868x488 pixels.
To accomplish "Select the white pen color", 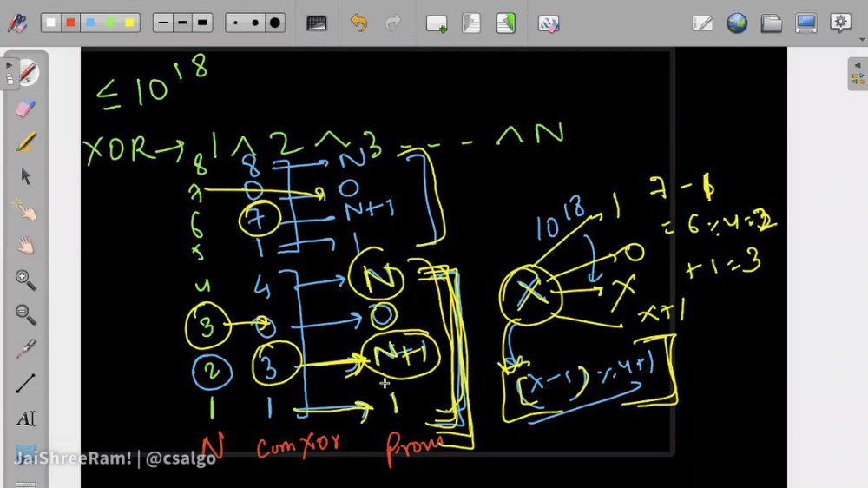I will pyautogui.click(x=51, y=23).
